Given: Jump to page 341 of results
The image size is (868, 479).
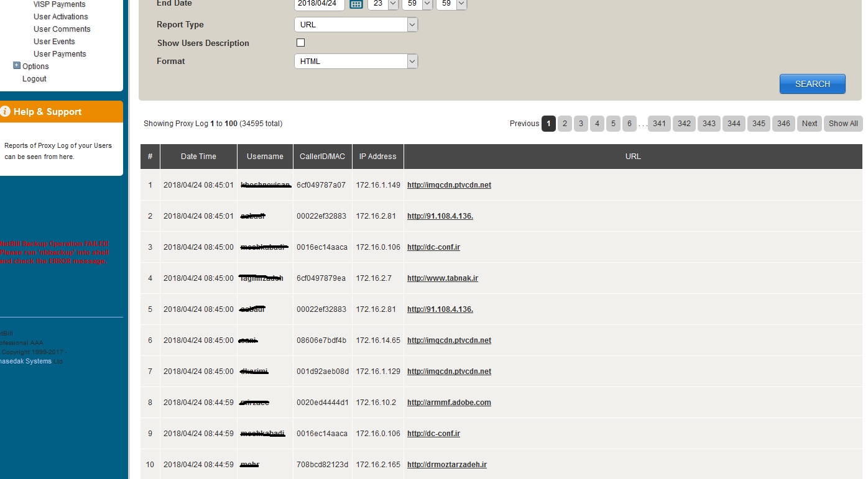Looking at the screenshot, I should [x=659, y=124].
